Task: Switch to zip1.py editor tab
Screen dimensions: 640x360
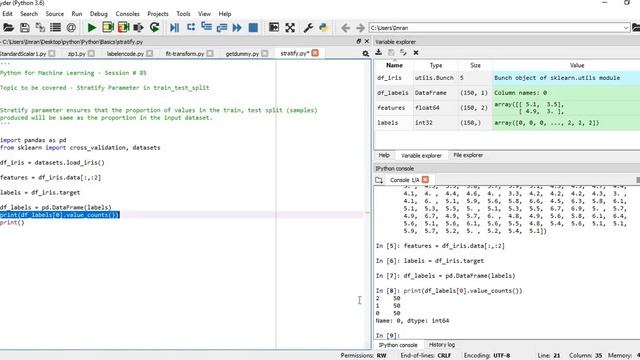Action: [76, 53]
